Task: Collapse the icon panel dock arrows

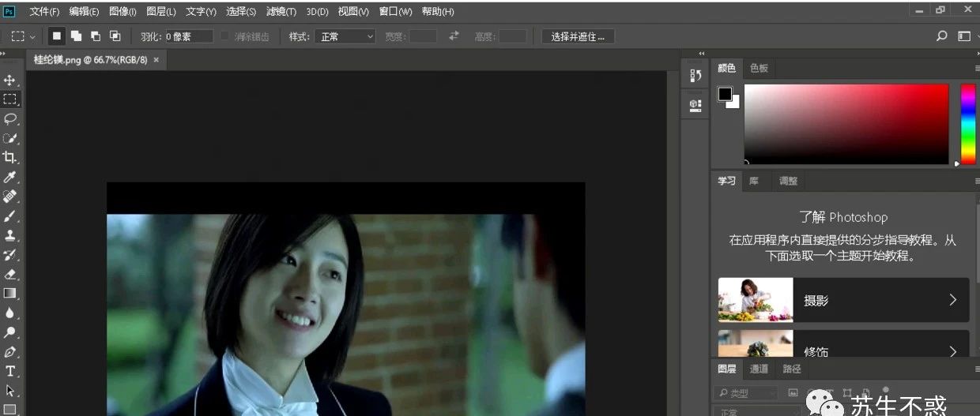Action: [702, 54]
